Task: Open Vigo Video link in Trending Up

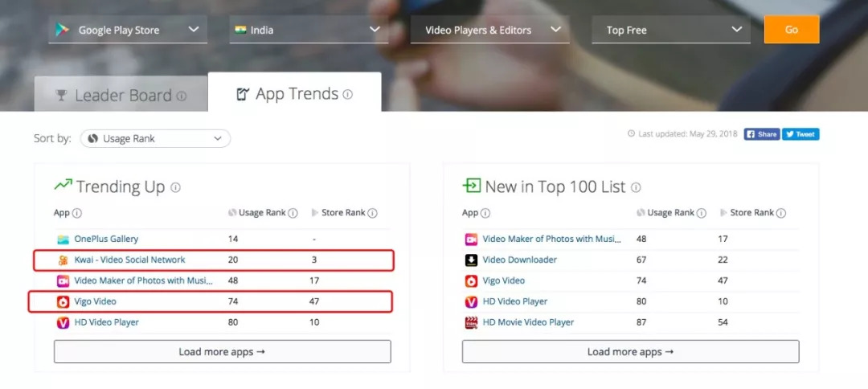Action: [x=95, y=301]
